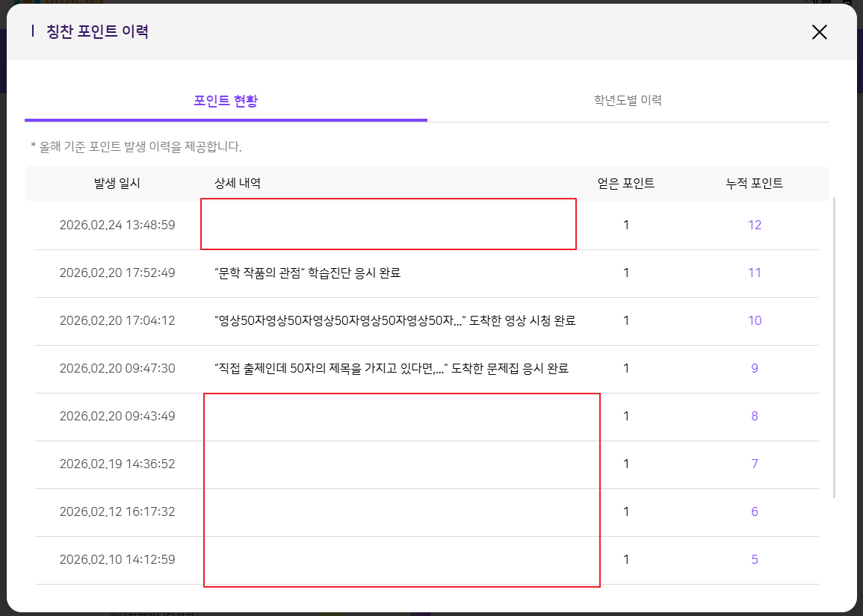The image size is (863, 616).
Task: Click the 얻은 포인트 column header
Action: [x=626, y=184]
